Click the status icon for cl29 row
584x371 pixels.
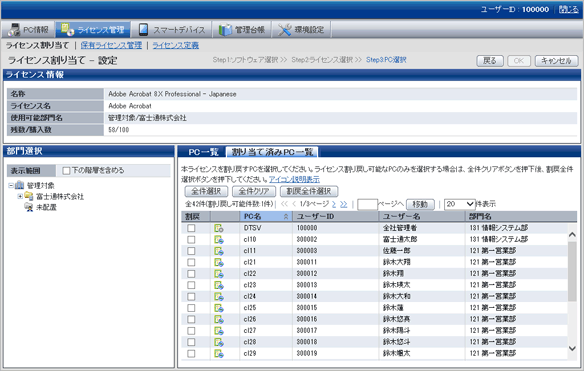click(219, 353)
